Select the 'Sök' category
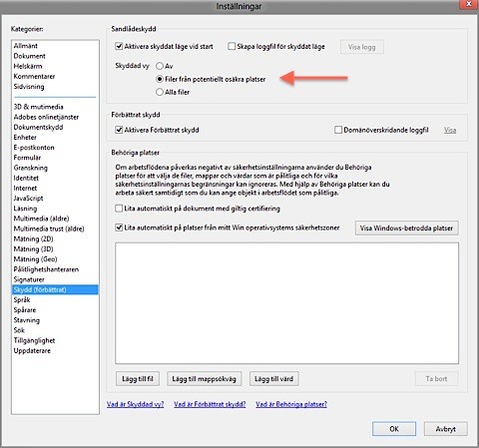Image resolution: width=479 pixels, height=448 pixels. 55,330
